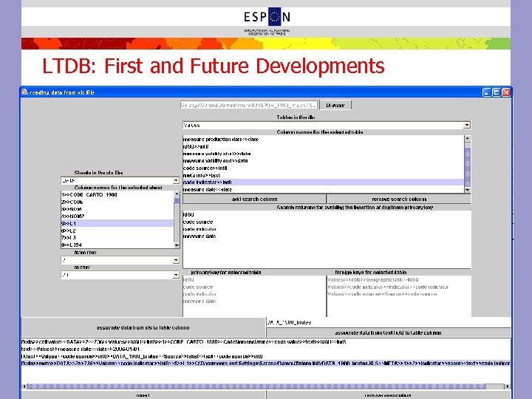Click the horizontal scrollbar thumb in associations panel

pos(256,386)
